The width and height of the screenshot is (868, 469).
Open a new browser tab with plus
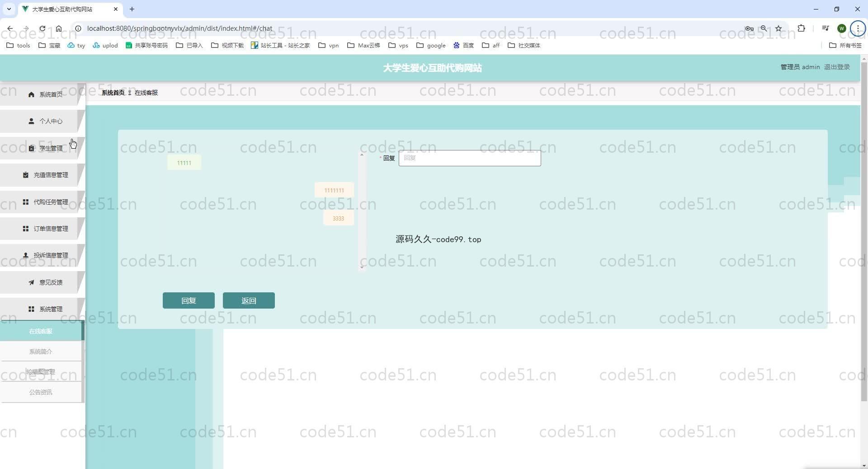pyautogui.click(x=132, y=9)
